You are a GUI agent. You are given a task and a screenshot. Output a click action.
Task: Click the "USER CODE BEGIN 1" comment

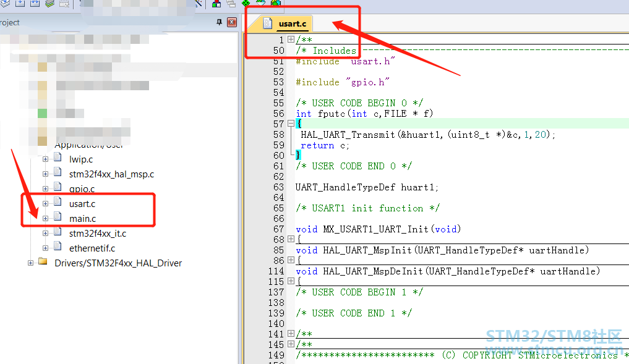click(x=359, y=292)
